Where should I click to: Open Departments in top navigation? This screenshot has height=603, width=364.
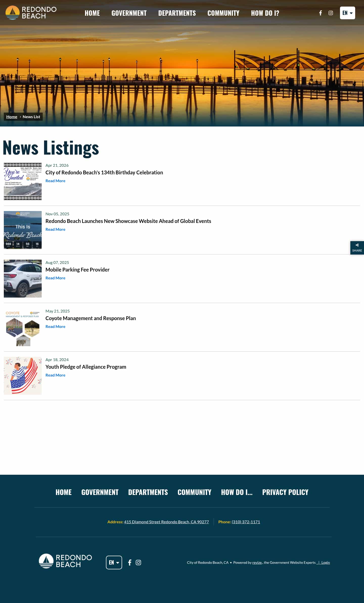(177, 13)
